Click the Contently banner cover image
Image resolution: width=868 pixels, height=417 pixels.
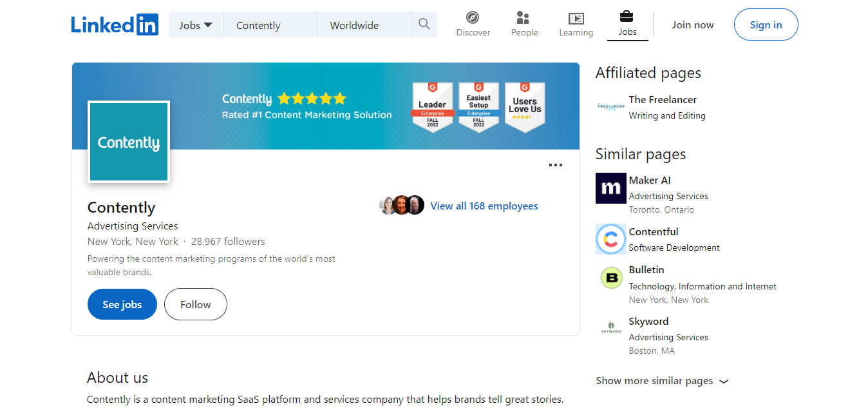tap(325, 106)
